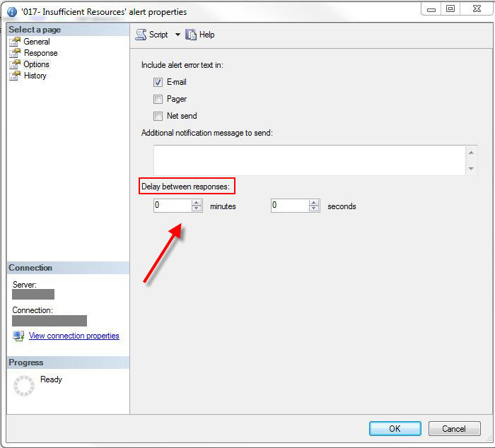Open the Script dropdown arrow
This screenshot has height=448, width=495.
coord(177,35)
